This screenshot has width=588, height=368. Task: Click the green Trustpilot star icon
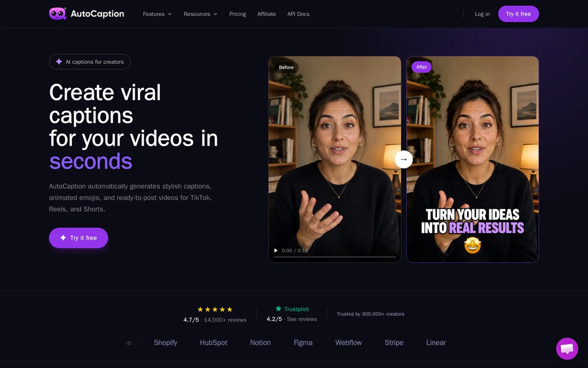pyautogui.click(x=278, y=309)
